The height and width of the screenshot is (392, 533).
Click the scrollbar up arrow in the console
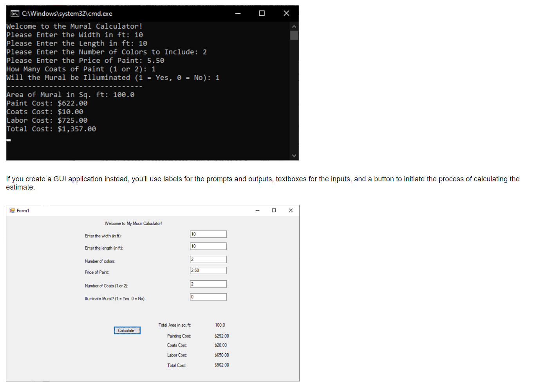294,26
